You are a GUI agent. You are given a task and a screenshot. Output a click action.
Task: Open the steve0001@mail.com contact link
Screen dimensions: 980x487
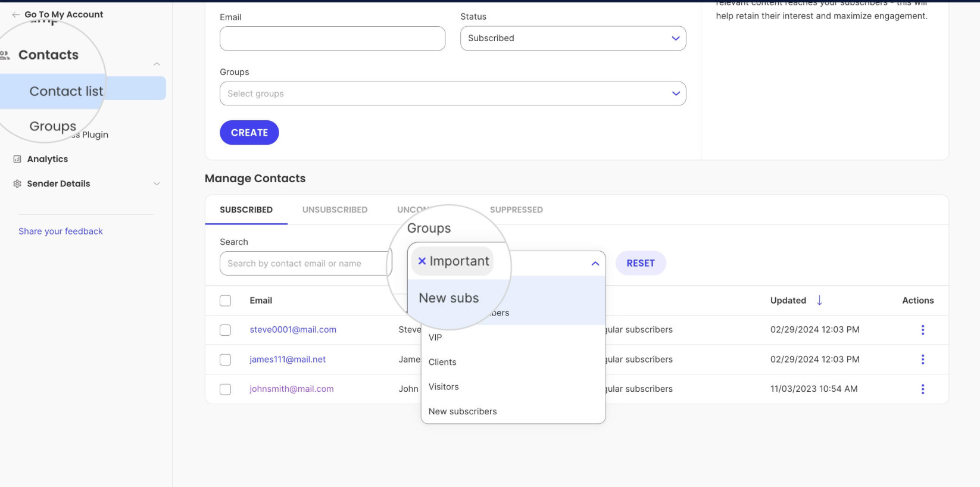[293, 329]
